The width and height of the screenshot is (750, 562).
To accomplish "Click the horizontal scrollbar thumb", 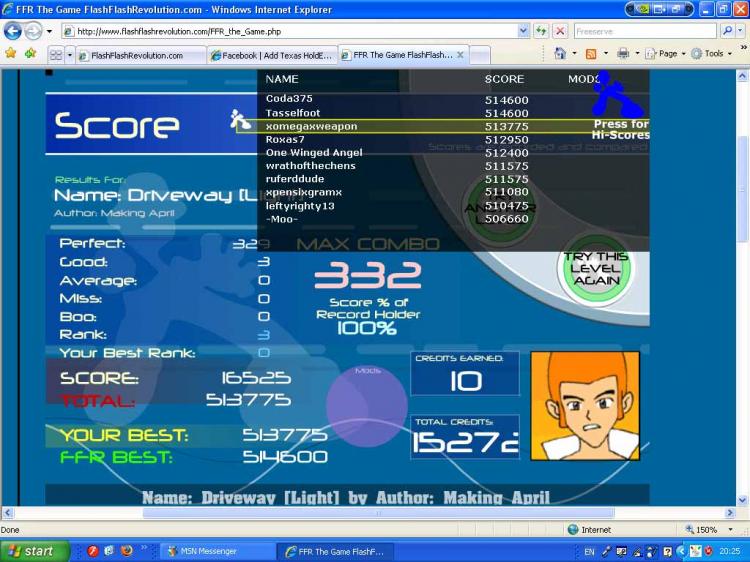I will [x=378, y=513].
